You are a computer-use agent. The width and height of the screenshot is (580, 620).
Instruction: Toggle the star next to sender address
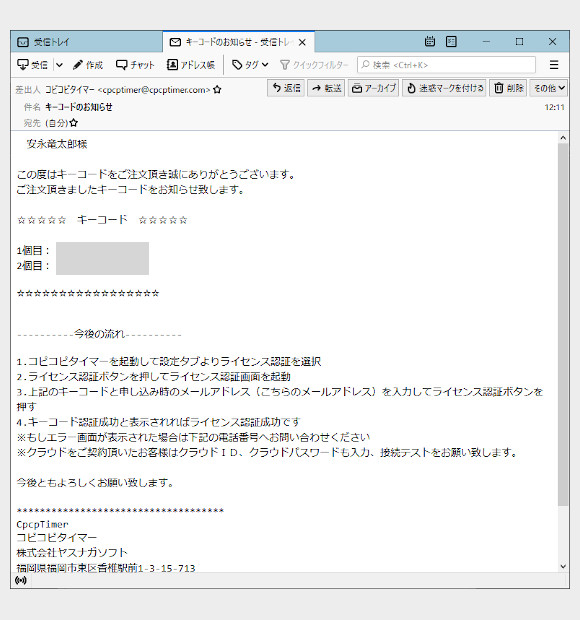pyautogui.click(x=217, y=90)
